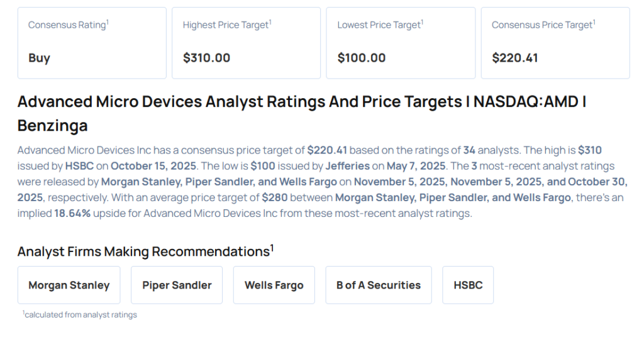Image resolution: width=644 pixels, height=342 pixels.
Task: Click the Morgan Stanley analyst firm button
Action: click(69, 285)
